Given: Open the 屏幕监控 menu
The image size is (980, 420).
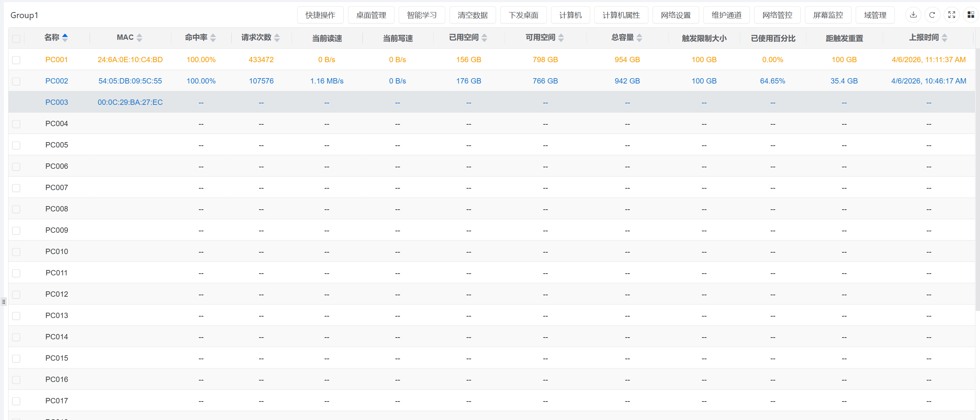Looking at the screenshot, I should [828, 15].
